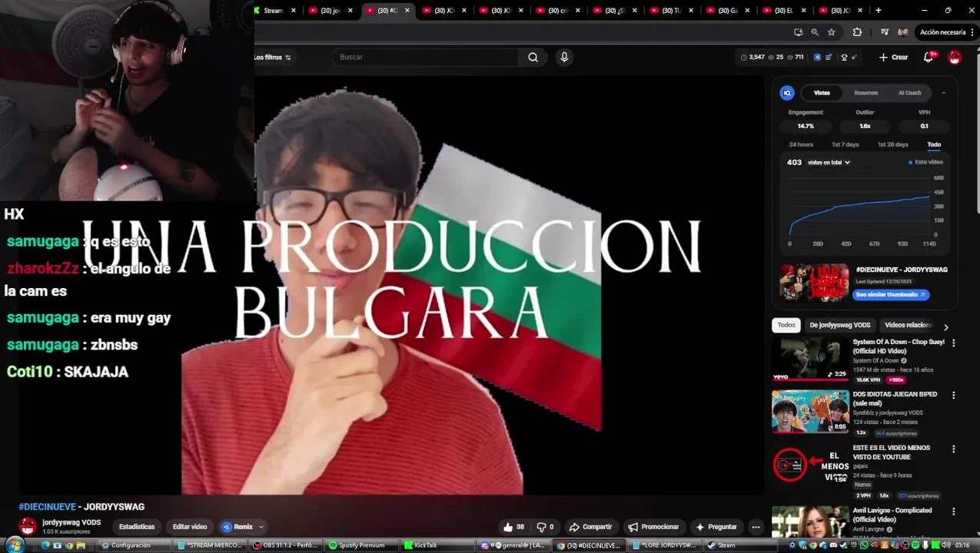This screenshot has width=980, height=553.
Task: Select the Todo time range
Action: [x=934, y=144]
